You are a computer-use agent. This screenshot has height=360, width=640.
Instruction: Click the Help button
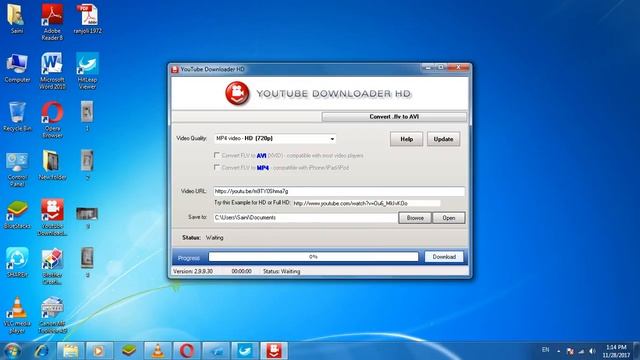(x=406, y=139)
